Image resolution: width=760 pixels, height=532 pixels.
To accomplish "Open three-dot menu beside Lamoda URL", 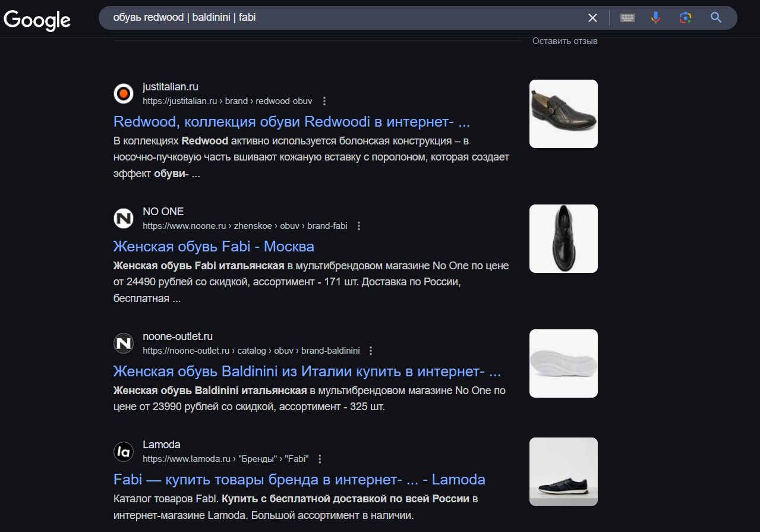I will click(x=320, y=459).
